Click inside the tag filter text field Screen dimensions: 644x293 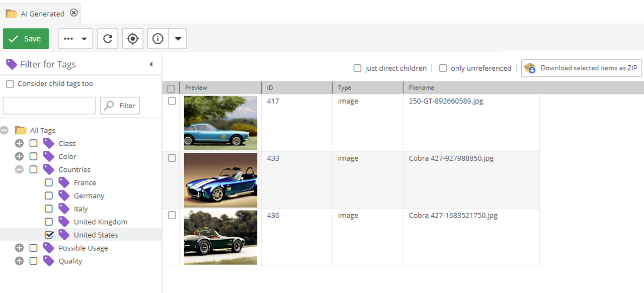coord(49,106)
